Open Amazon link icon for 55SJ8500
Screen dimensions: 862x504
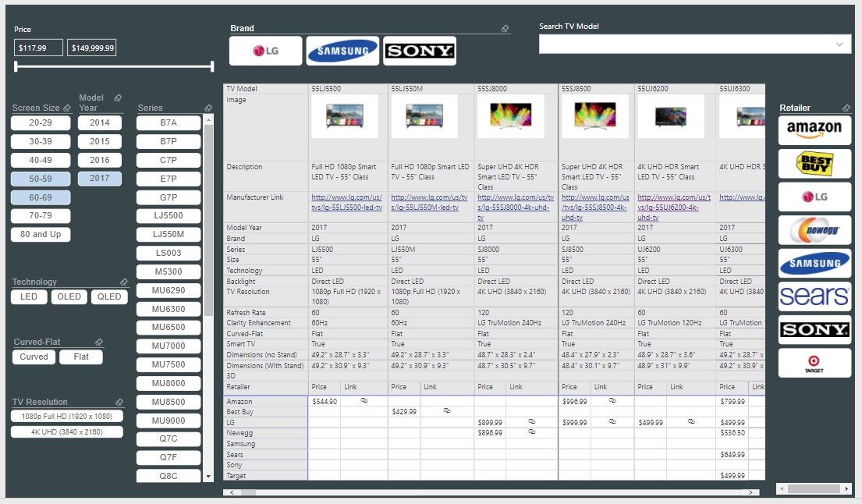tap(612, 401)
